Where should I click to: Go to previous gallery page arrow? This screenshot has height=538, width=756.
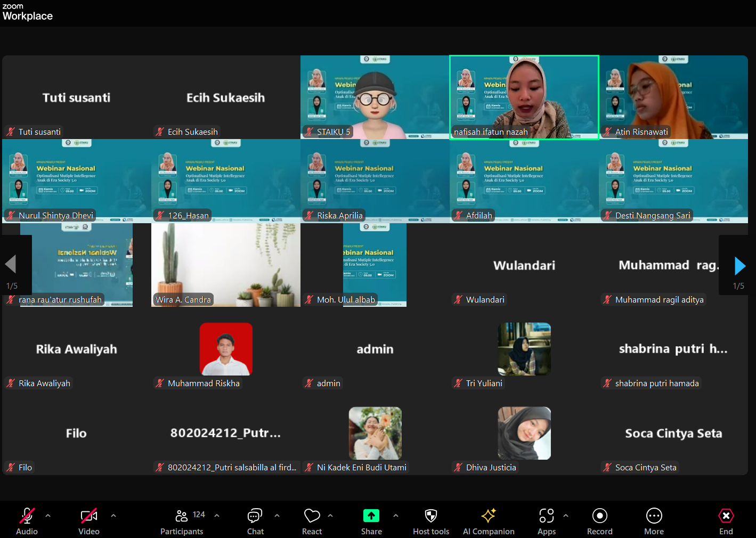(x=11, y=264)
